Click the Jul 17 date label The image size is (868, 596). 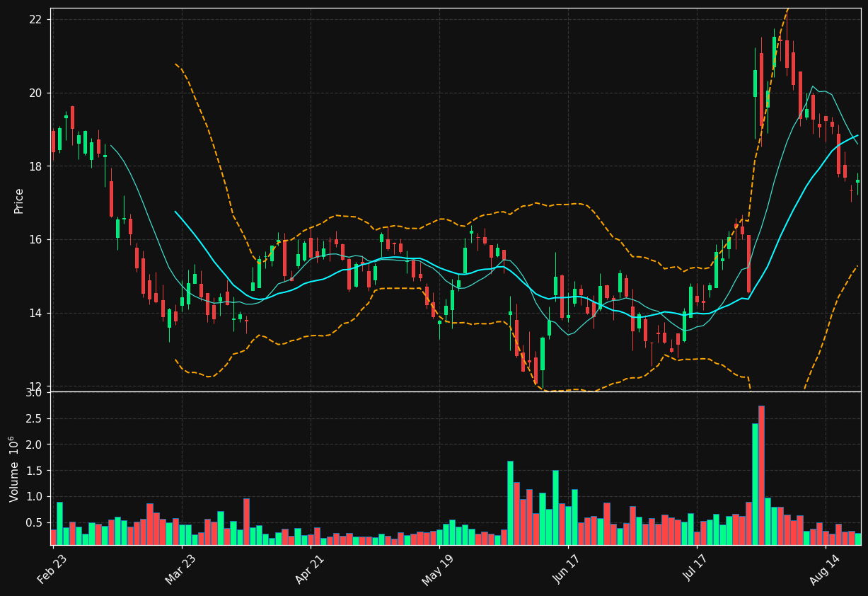coord(698,569)
